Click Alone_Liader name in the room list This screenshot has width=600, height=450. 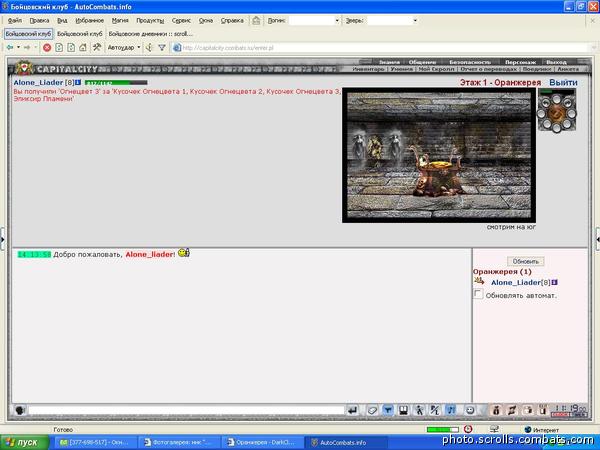tap(515, 282)
